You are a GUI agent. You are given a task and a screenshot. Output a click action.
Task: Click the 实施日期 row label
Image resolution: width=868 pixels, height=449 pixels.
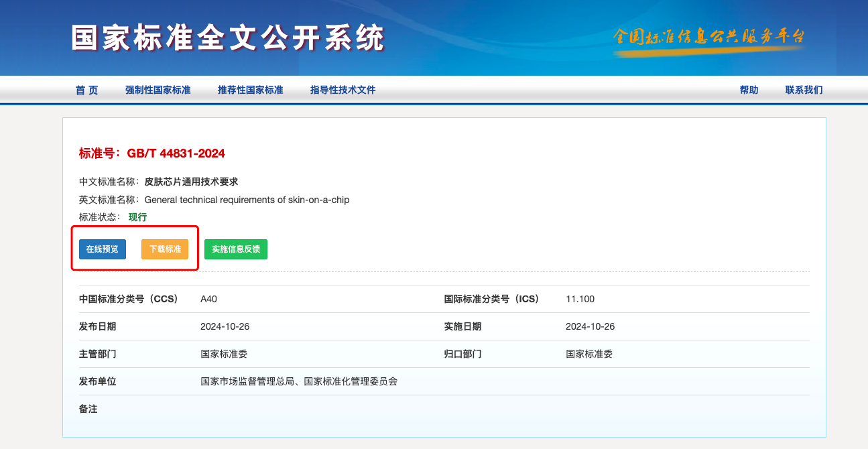tap(463, 326)
